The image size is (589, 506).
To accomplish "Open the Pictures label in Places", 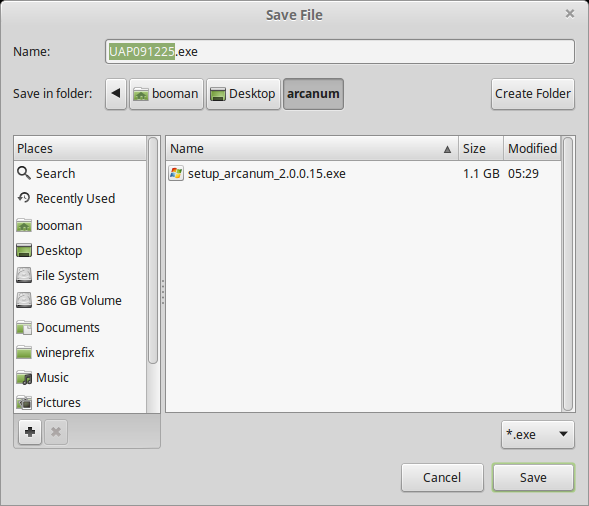I will 58,403.
